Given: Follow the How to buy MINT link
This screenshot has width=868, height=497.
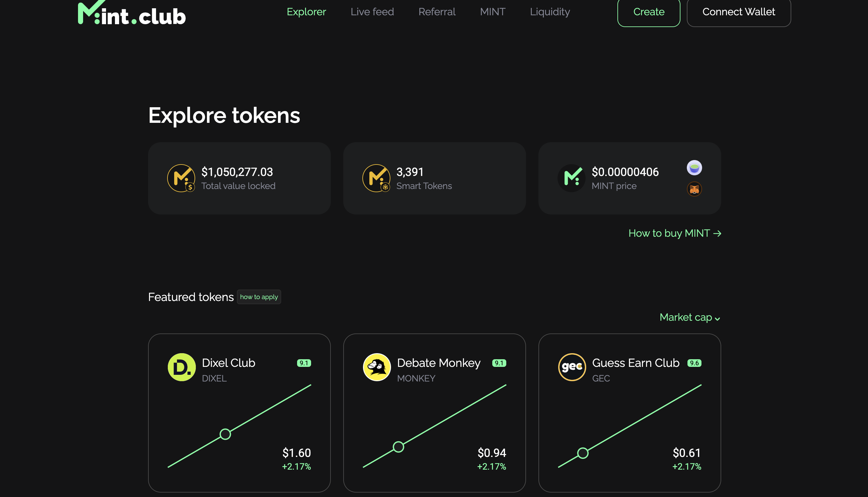Looking at the screenshot, I should (675, 233).
